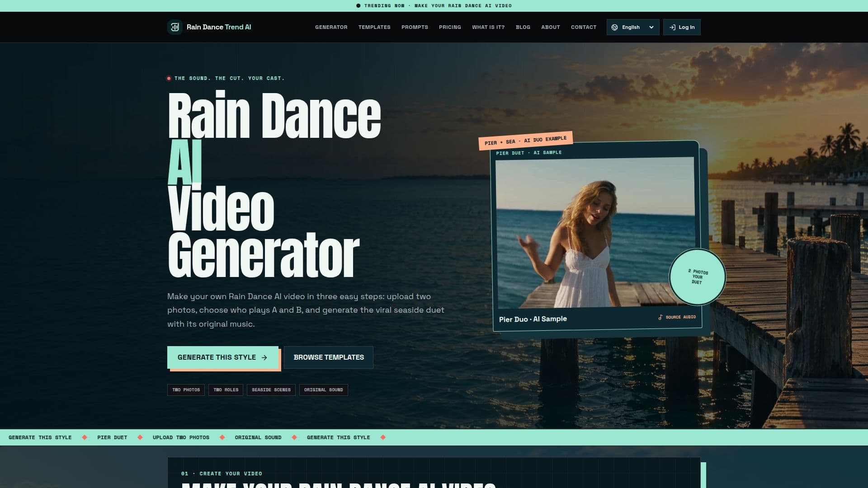Click the 01 · Create Your Video label
Image resolution: width=868 pixels, height=488 pixels.
point(222,474)
